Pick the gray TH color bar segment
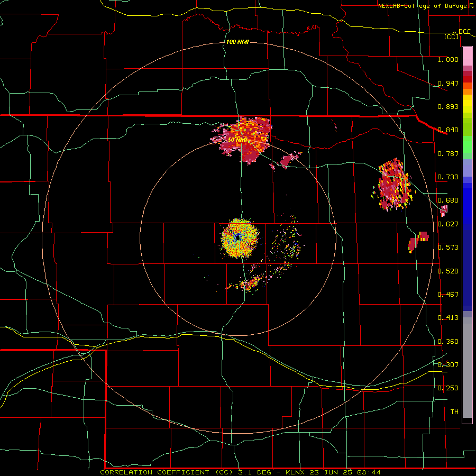The height and width of the screenshot is (476, 476). 467,368
